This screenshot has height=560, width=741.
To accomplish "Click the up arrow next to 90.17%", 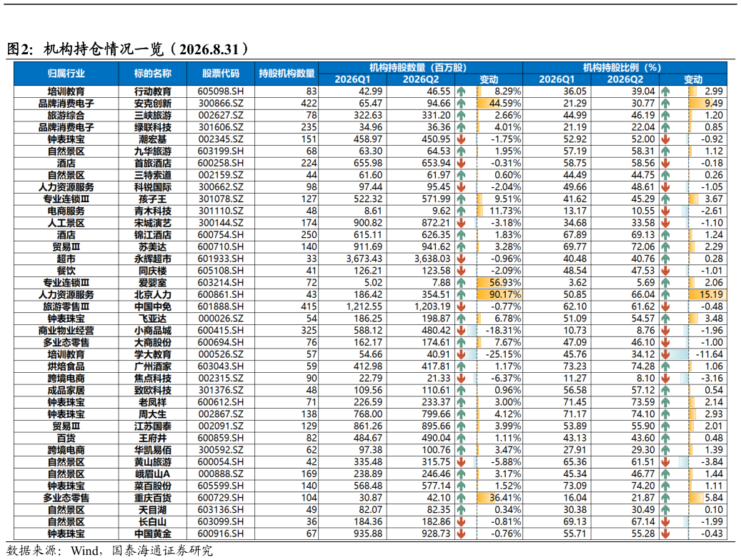I will [x=461, y=295].
